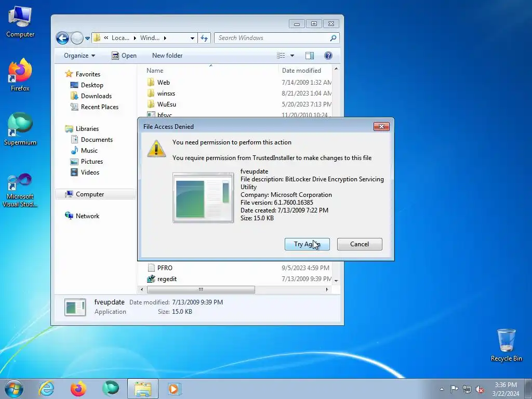The width and height of the screenshot is (532, 399).
Task: Open the Organize menu
Action: (79, 56)
